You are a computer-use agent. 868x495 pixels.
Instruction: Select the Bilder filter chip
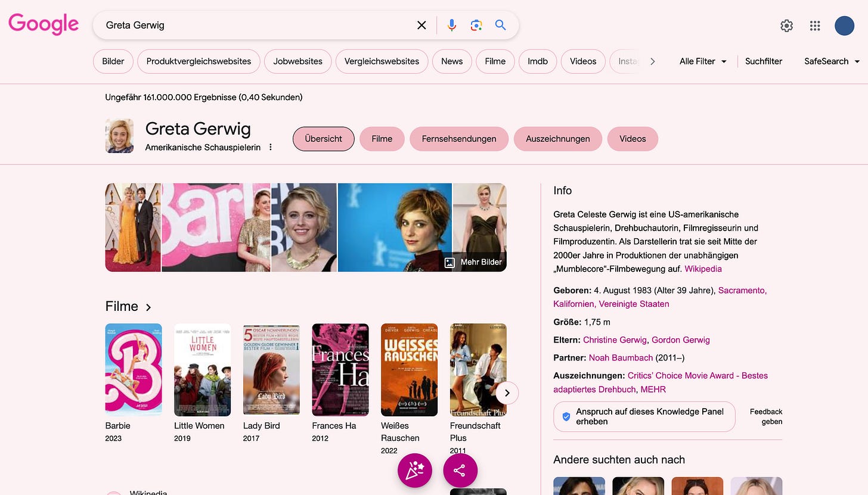coord(113,61)
